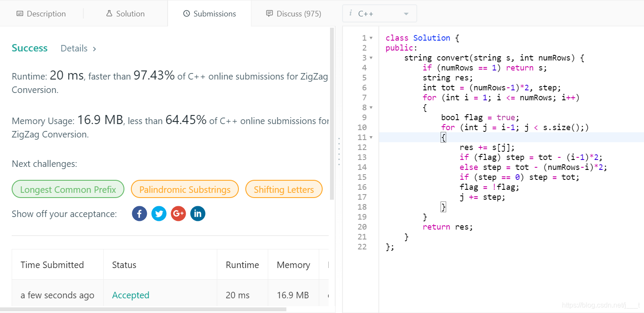The width and height of the screenshot is (644, 313).
Task: Place cursor on 'bool flag = true;' line
Action: (x=480, y=118)
